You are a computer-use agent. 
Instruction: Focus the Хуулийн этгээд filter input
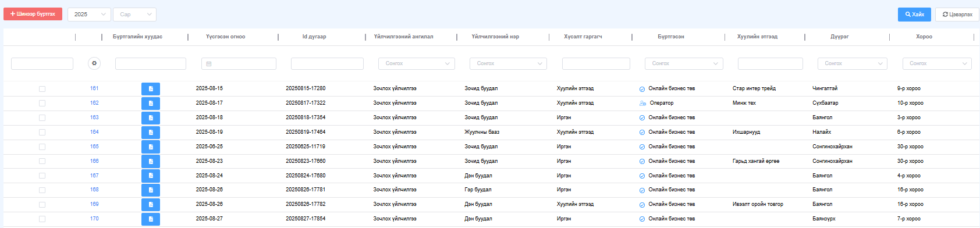click(770, 63)
